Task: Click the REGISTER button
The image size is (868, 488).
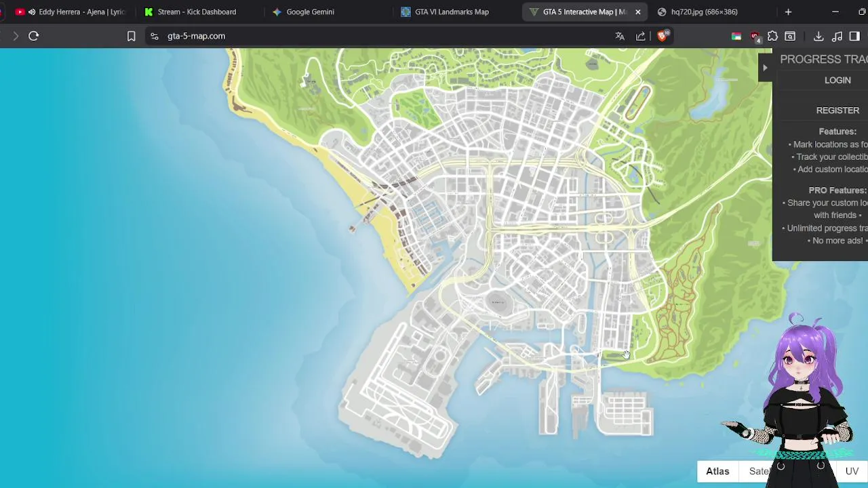Action: click(x=837, y=110)
